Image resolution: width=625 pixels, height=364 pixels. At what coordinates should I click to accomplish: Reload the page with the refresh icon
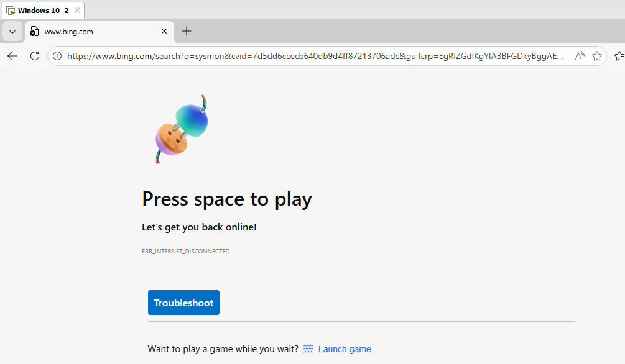tap(35, 56)
